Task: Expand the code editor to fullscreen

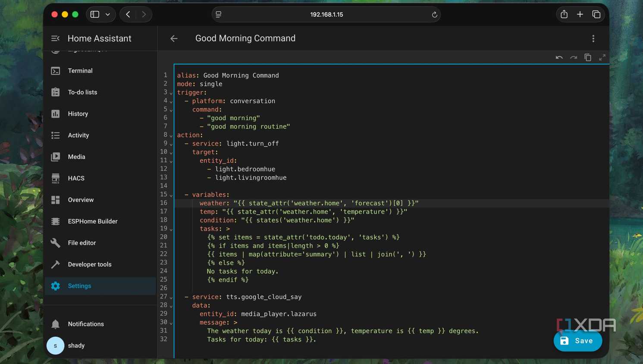Action: pos(602,57)
